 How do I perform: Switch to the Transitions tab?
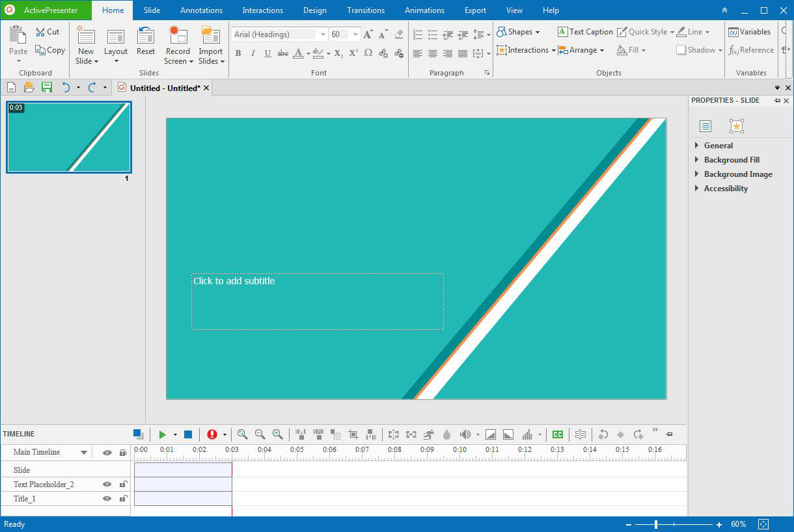(366, 10)
